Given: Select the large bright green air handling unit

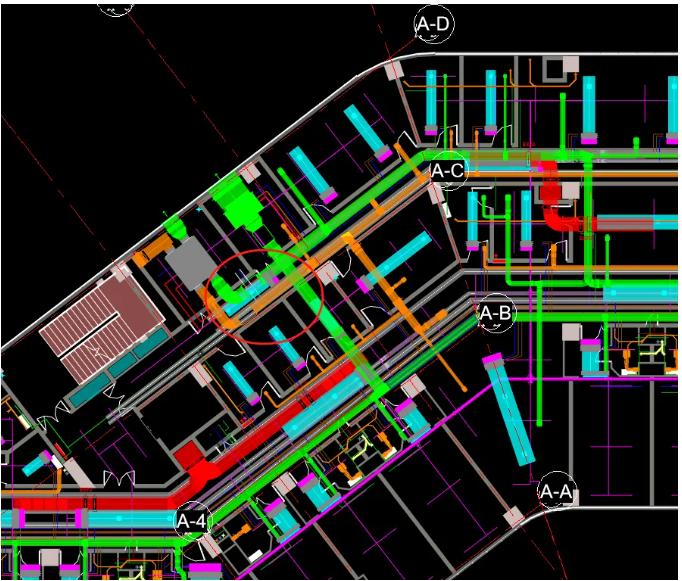Looking at the screenshot, I should [x=239, y=202].
